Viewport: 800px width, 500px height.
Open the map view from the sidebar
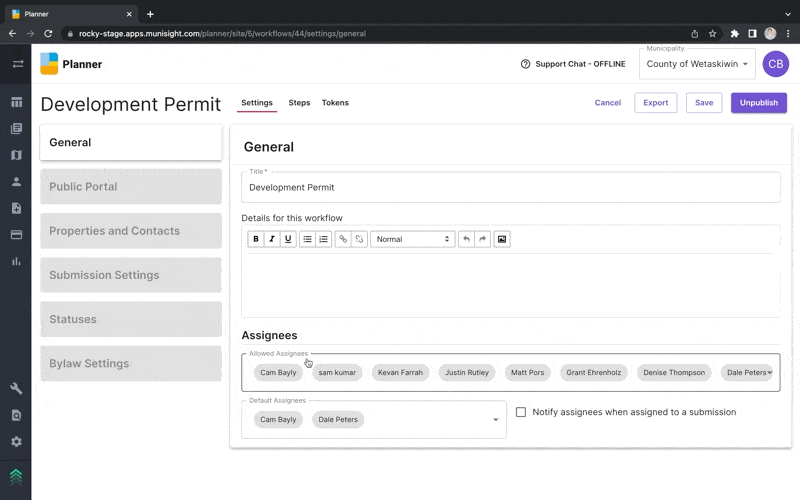[x=16, y=155]
